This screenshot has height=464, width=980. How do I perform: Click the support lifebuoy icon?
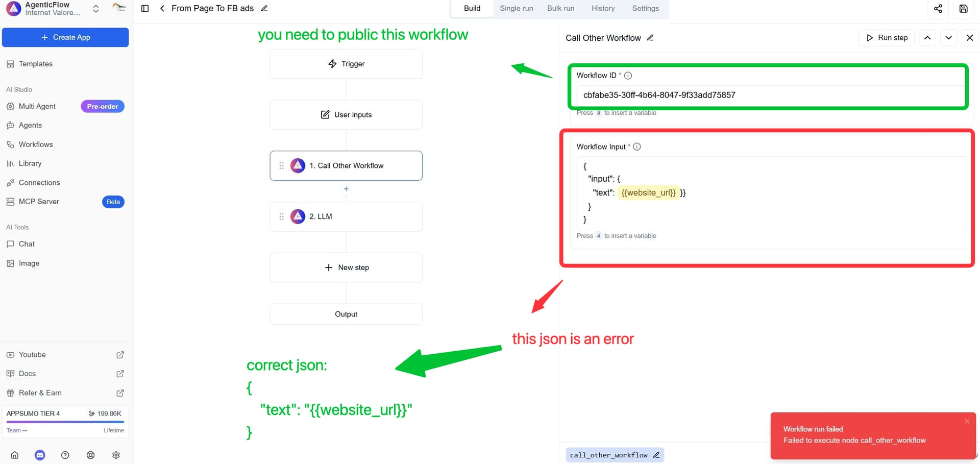[91, 455]
